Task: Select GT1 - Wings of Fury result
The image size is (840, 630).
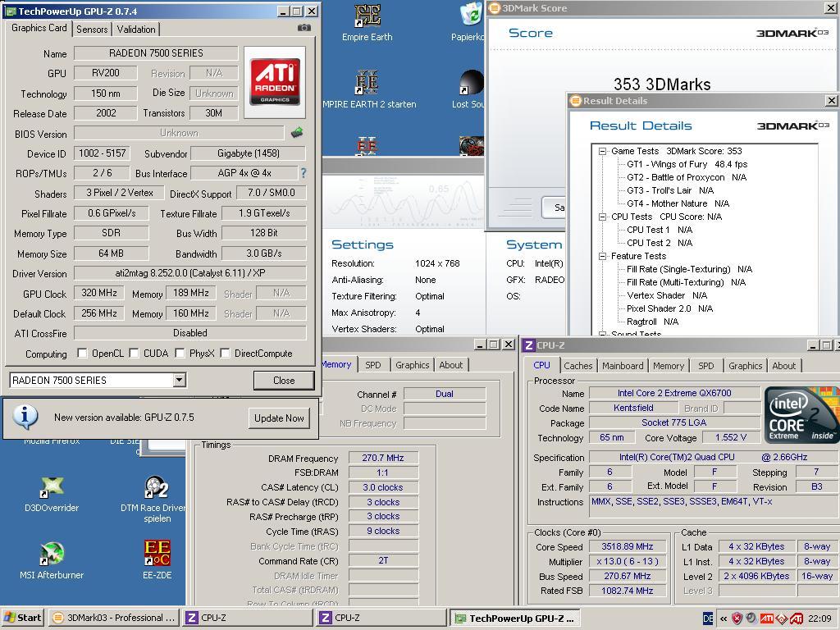Action: point(687,164)
